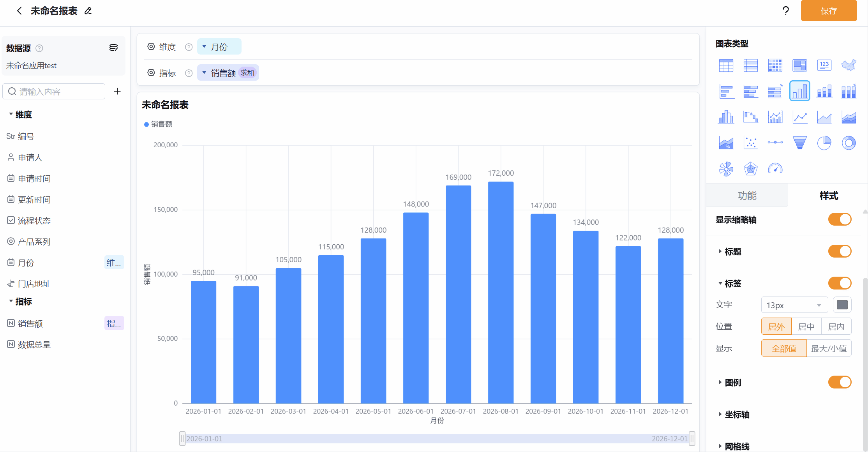Select the donut chart type
This screenshot has width=868, height=452.
coord(849,143)
